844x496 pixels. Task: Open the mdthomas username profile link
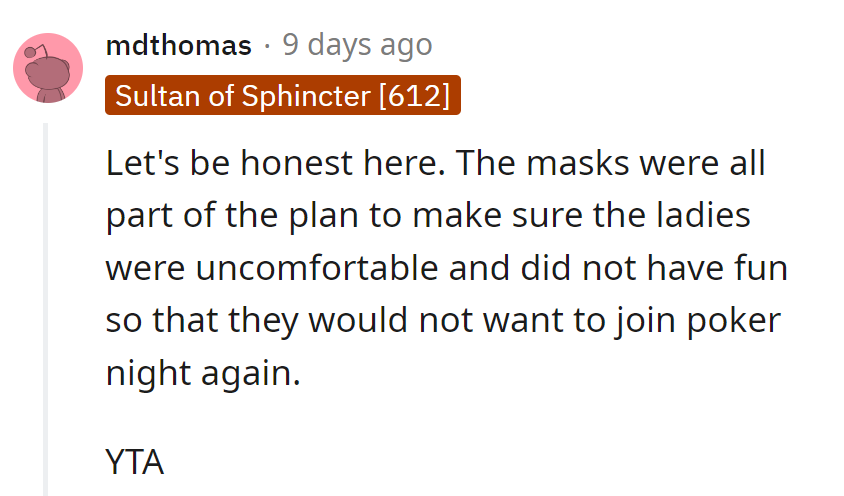179,45
